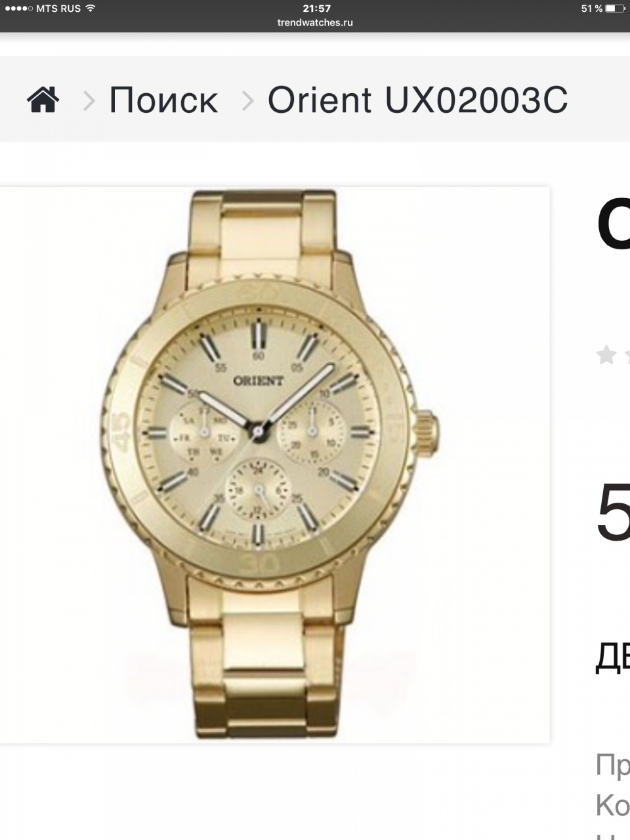Tap the signal strength dots
This screenshot has width=630, height=840.
pos(18,9)
